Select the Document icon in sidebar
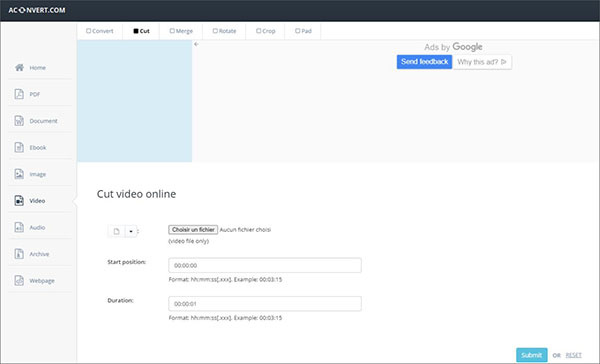Image resolution: width=600 pixels, height=364 pixels. point(19,121)
